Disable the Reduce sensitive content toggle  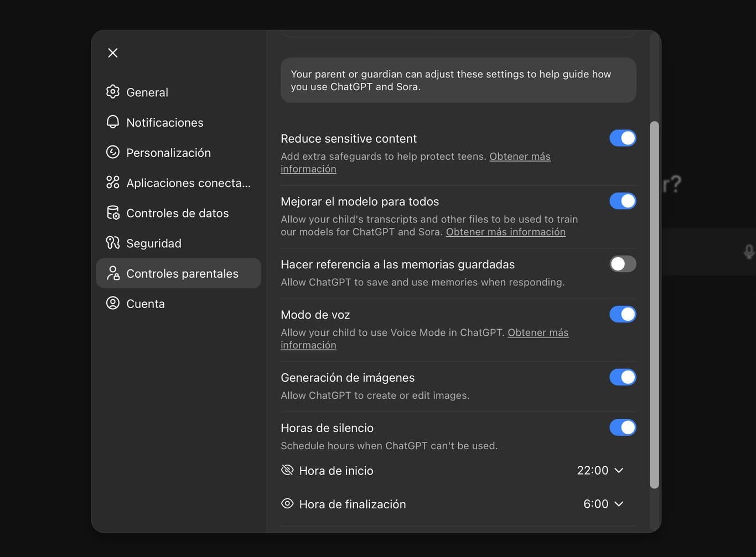[623, 138]
